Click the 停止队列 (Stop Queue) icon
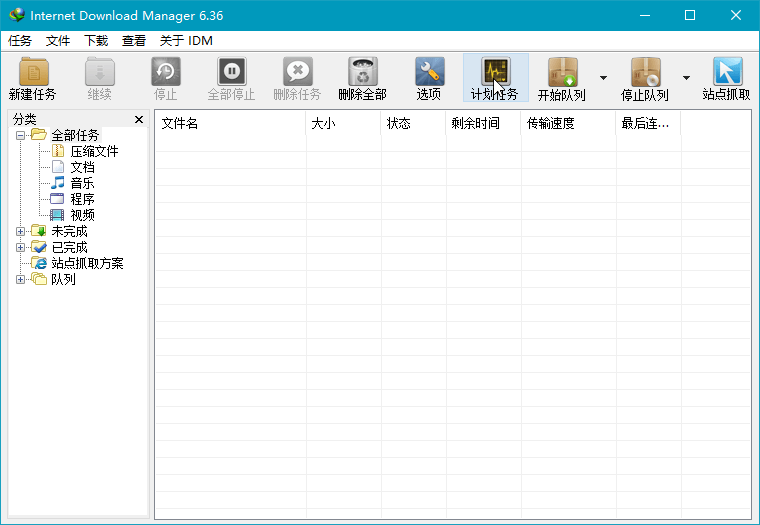 pos(645,73)
